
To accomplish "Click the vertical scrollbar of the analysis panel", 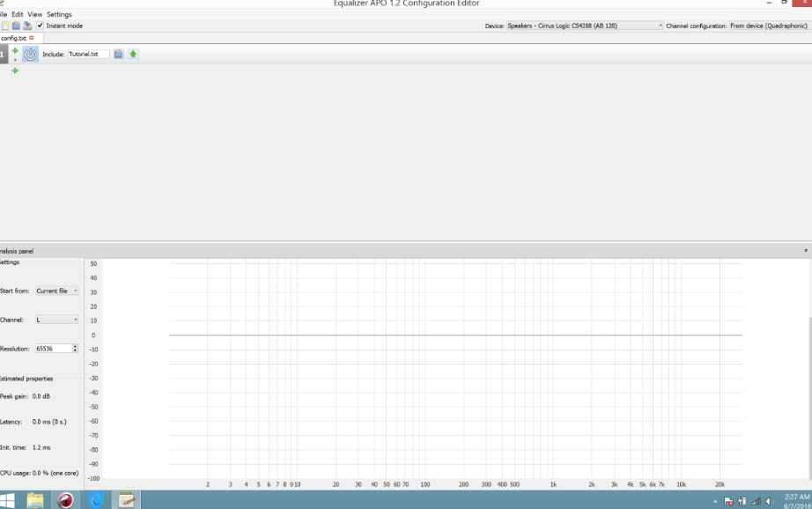I will [x=809, y=399].
